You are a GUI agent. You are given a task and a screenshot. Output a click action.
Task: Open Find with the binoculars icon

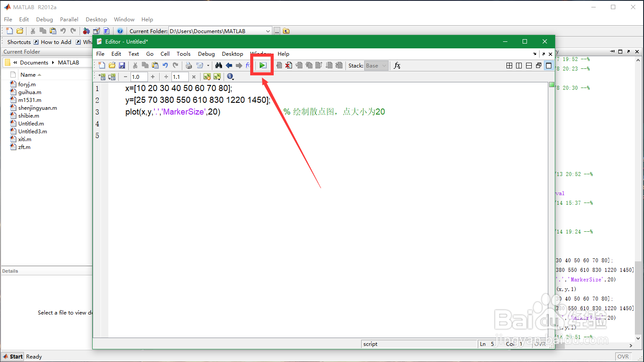pos(219,65)
